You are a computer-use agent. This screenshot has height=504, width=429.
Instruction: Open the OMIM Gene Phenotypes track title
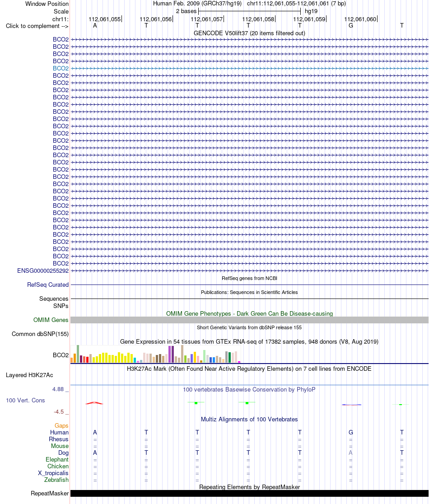click(x=249, y=313)
